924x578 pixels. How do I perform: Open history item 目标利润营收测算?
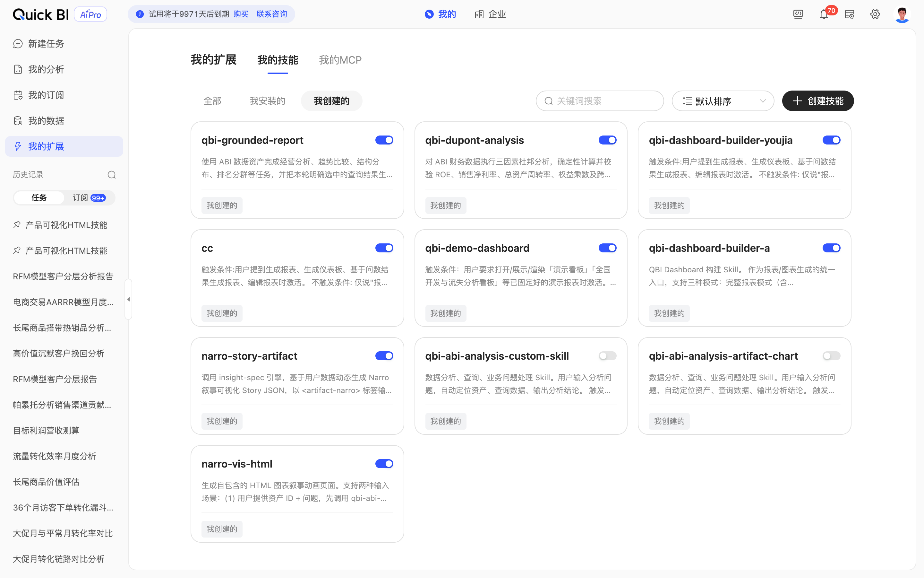click(46, 430)
